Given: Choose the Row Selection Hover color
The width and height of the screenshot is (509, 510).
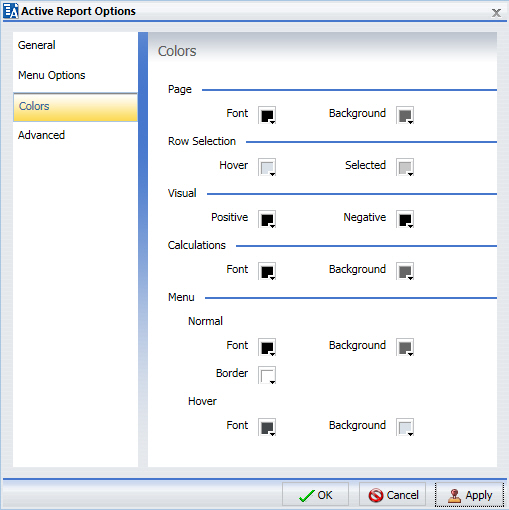Looking at the screenshot, I should click(267, 167).
